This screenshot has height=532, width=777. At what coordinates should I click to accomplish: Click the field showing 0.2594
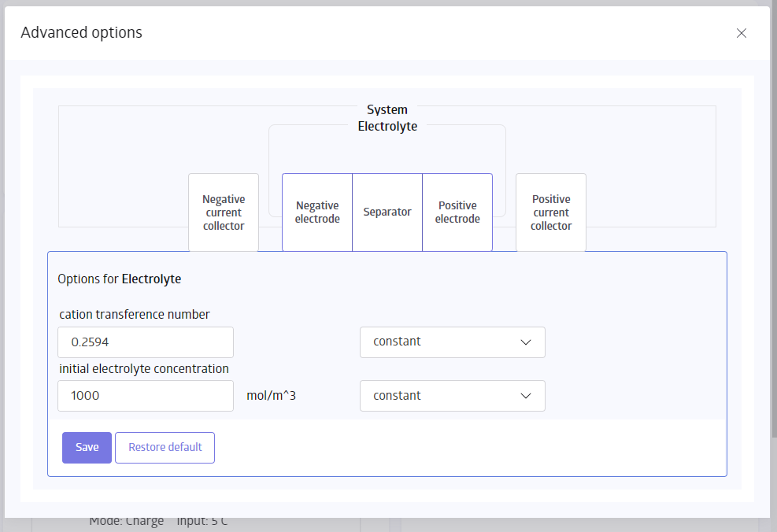(x=146, y=342)
